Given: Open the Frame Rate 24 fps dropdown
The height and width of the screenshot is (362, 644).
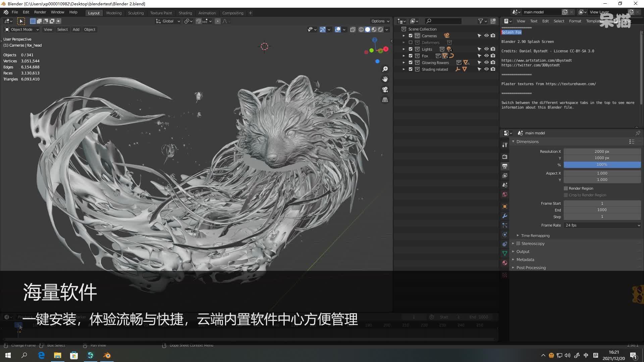Looking at the screenshot, I should [602, 225].
